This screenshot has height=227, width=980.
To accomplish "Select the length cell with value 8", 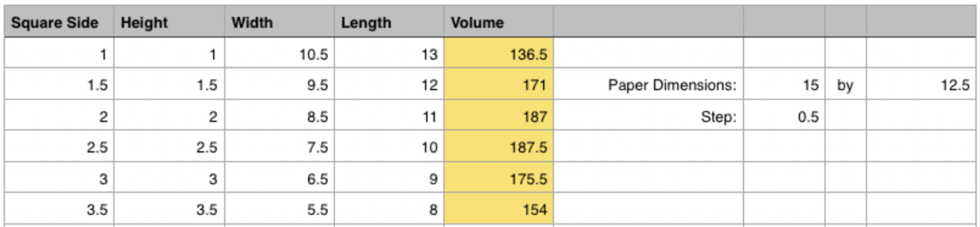I will 389,209.
